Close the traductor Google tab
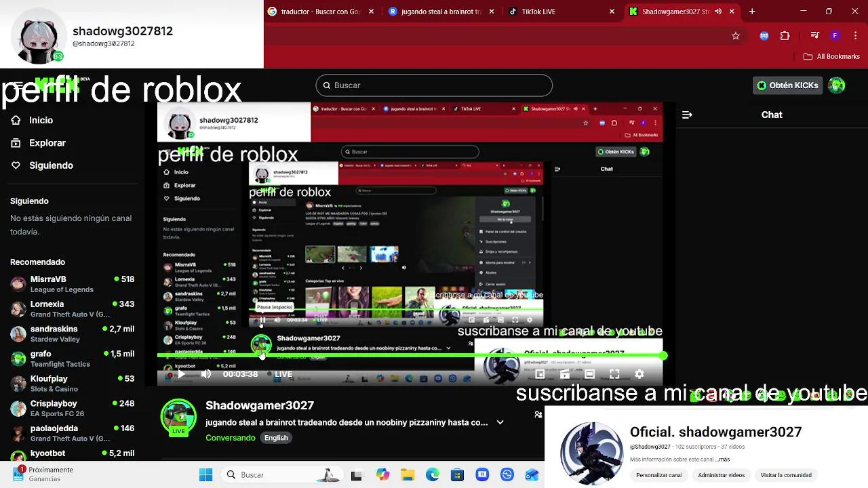Image resolution: width=868 pixels, height=488 pixels. click(372, 12)
